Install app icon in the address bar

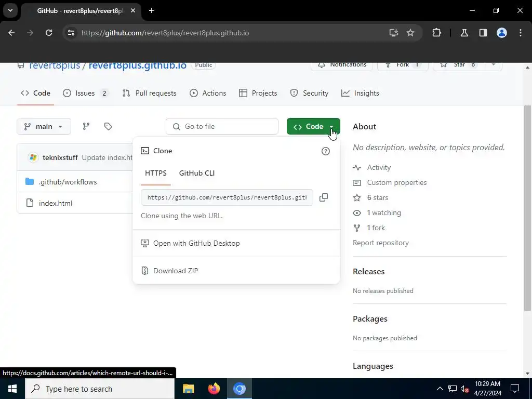click(x=394, y=33)
